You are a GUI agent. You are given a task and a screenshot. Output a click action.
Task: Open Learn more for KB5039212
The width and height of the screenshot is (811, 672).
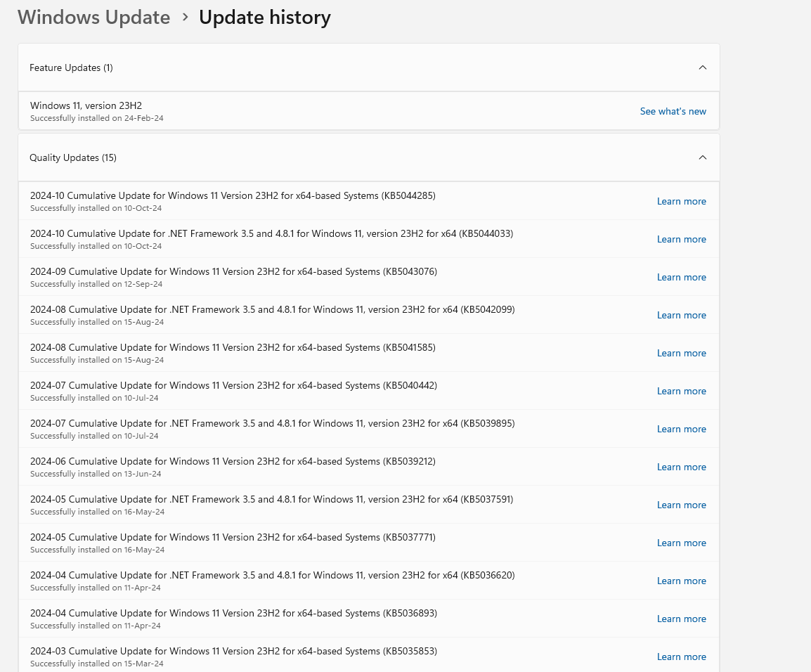pos(681,467)
